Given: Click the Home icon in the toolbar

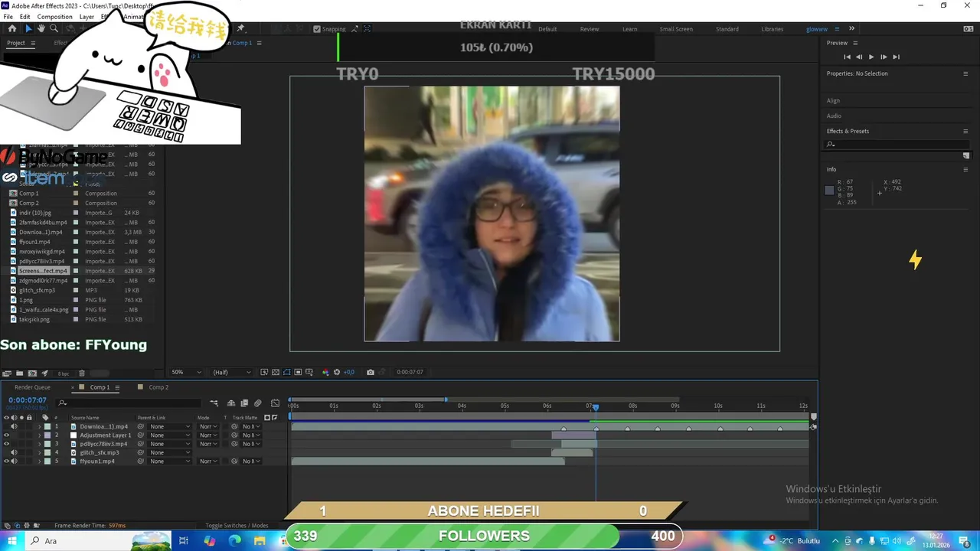Looking at the screenshot, I should (11, 28).
